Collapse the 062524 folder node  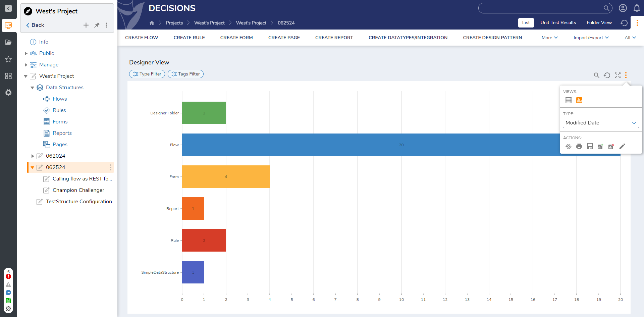coord(33,167)
